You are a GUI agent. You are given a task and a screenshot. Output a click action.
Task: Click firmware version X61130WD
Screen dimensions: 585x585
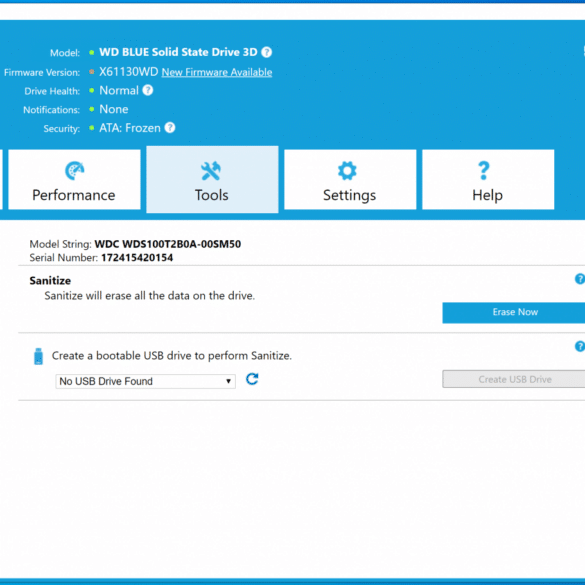[x=129, y=72]
